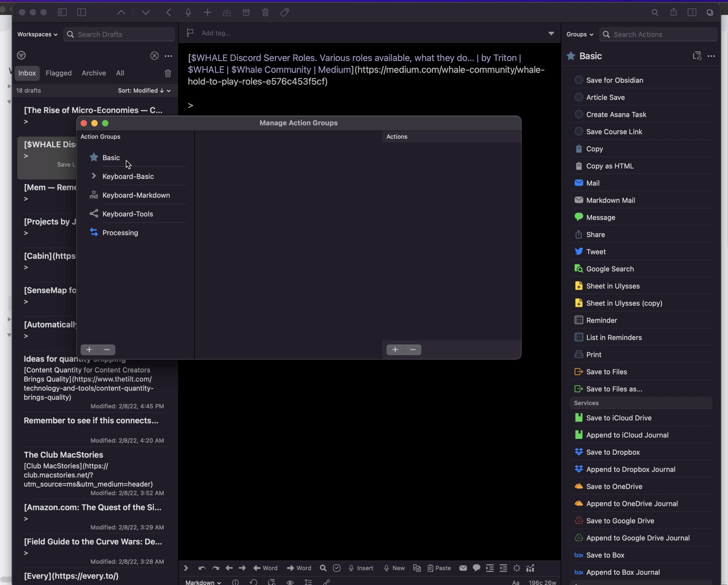Click the Redo arrow in bottom toolbar

click(x=215, y=568)
